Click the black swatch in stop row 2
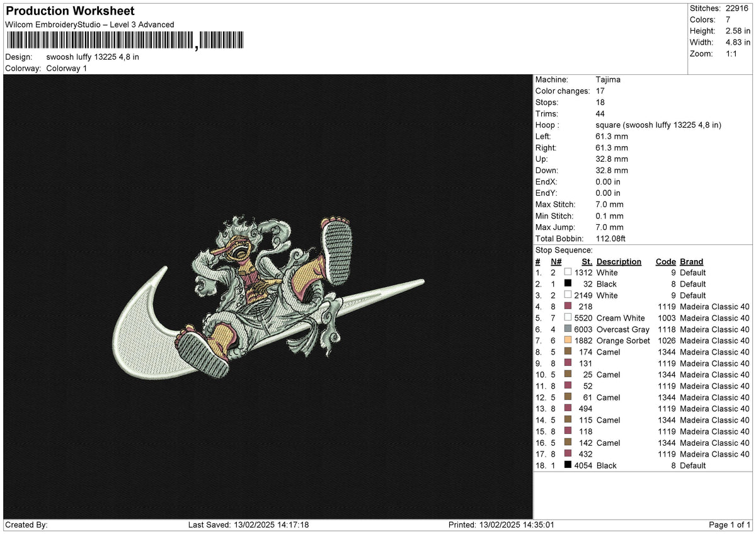 [x=568, y=284]
